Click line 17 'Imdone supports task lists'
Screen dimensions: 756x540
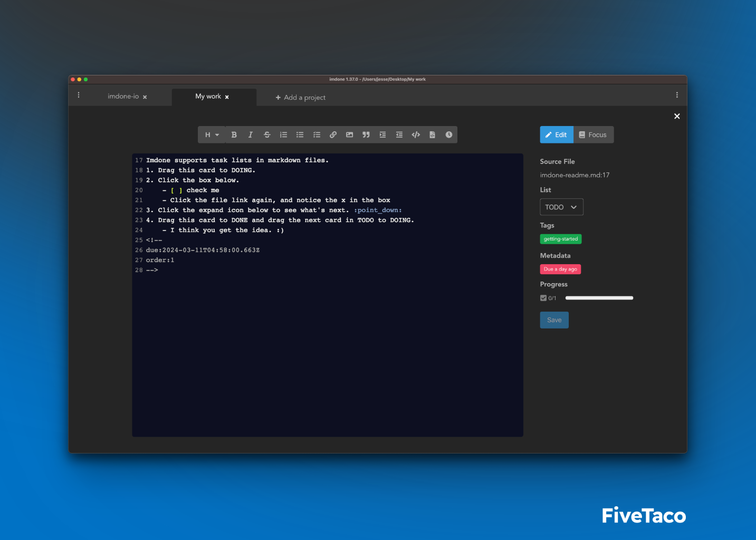(237, 160)
